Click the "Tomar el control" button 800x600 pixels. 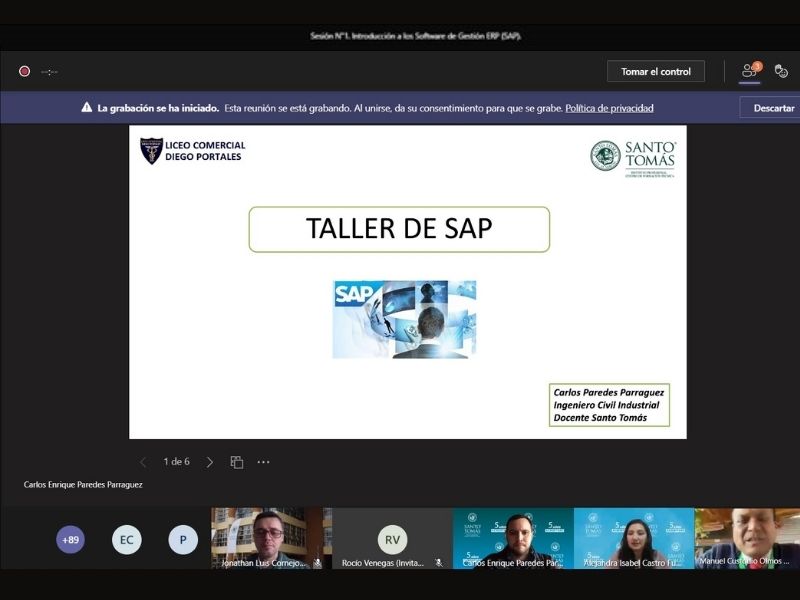656,71
